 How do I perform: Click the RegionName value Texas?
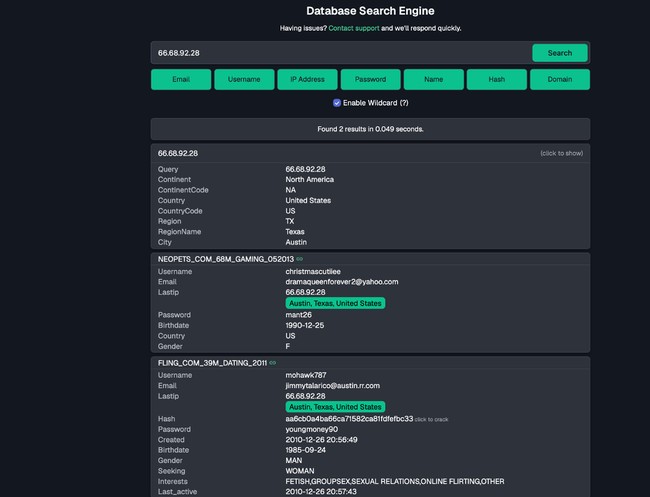(295, 232)
